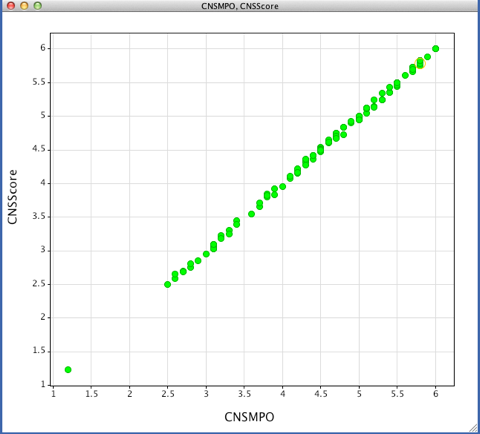Screen dimensions: 480x434
Task: Click the y-axis tick label 3
Action: click(43, 250)
